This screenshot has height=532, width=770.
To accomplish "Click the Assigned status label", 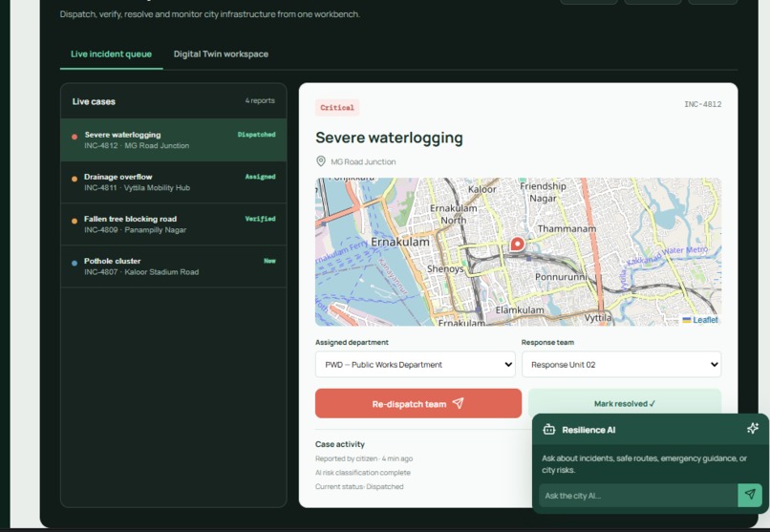I will point(260,177).
